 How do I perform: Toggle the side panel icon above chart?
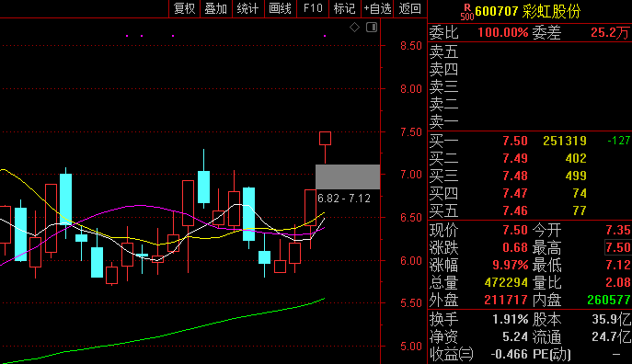pos(372,28)
